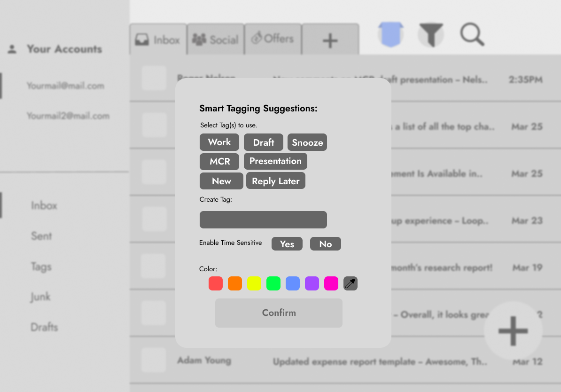This screenshot has height=392, width=561.
Task: Open Inbox folder in sidebar
Action: tap(44, 205)
